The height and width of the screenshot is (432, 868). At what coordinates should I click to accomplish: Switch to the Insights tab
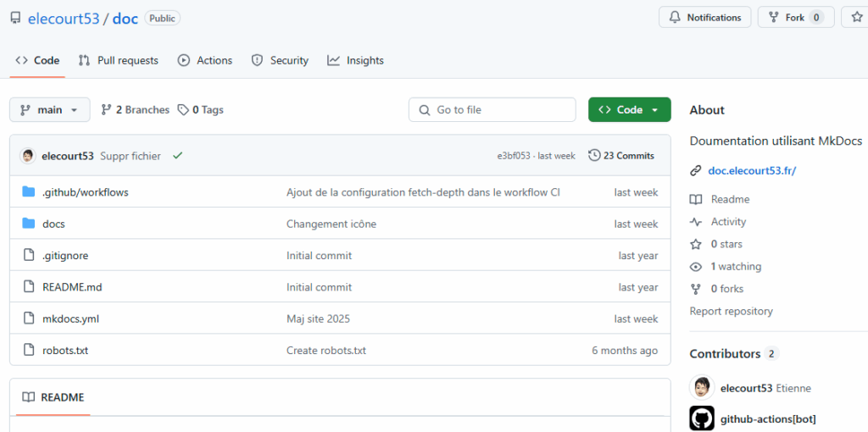click(x=356, y=61)
